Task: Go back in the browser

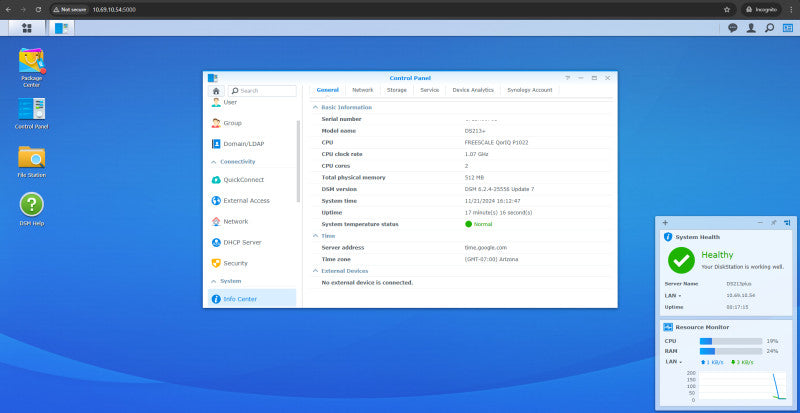Action: pyautogui.click(x=8, y=9)
